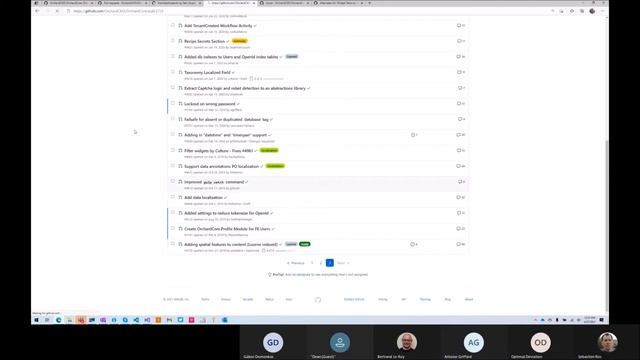Image resolution: width=640 pixels, height=360 pixels.
Task: Open Extract Captcha logic pull request
Action: [x=245, y=88]
